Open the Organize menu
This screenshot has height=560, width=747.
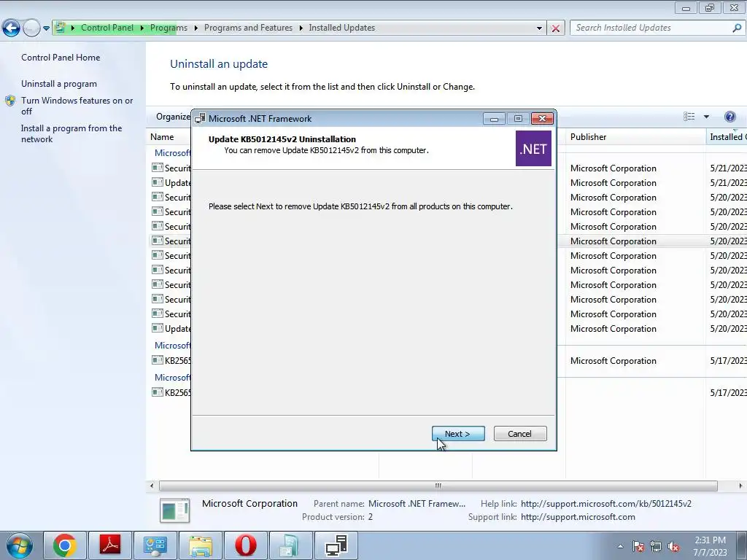pyautogui.click(x=174, y=117)
